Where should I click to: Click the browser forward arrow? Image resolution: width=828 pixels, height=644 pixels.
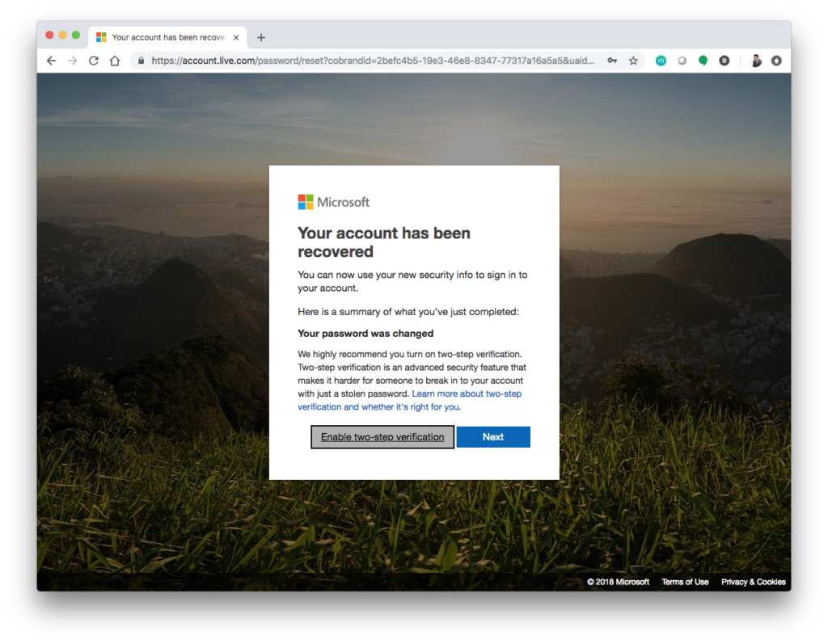click(73, 61)
